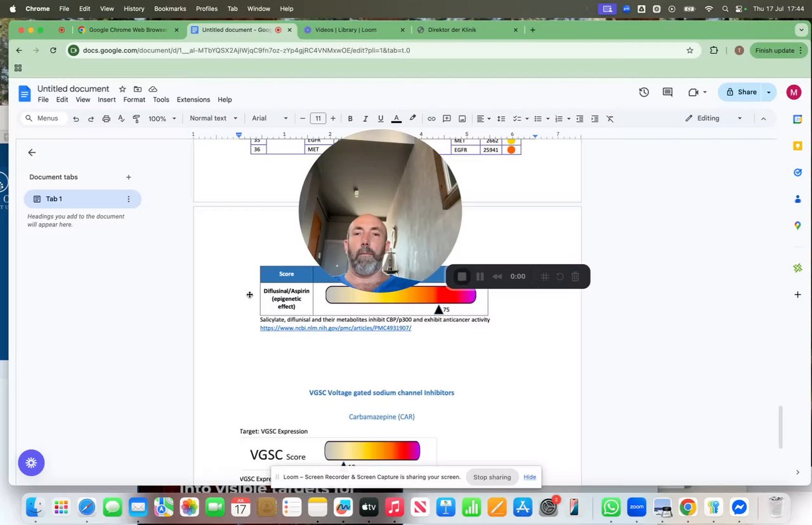The height and width of the screenshot is (525, 812).
Task: Add a comment via toolbar icon
Action: coord(447,119)
